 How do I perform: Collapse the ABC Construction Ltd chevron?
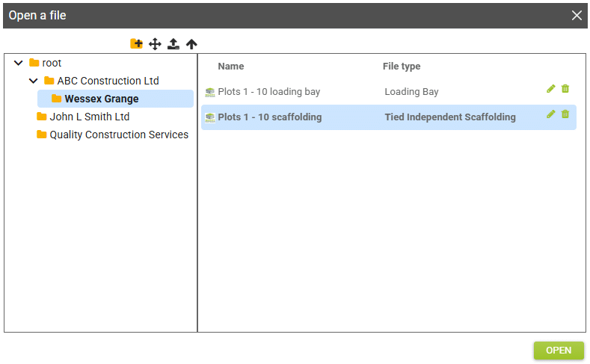point(33,81)
